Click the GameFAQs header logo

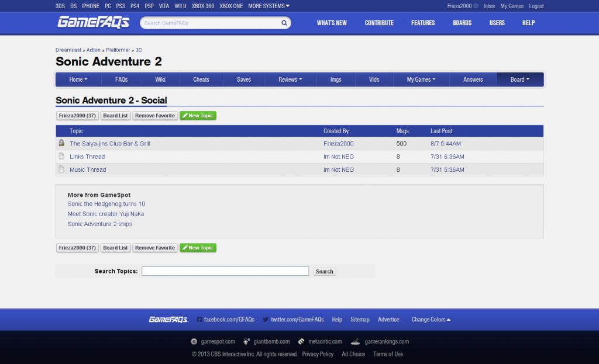click(93, 22)
